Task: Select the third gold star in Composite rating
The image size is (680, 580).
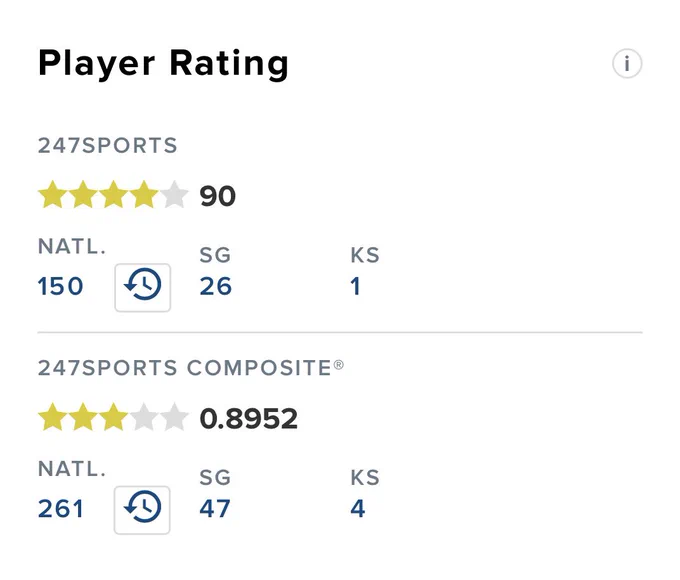Action: 114,417
